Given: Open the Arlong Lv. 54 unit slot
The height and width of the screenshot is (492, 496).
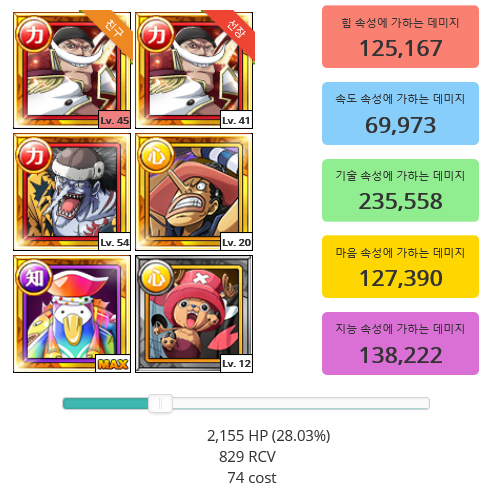Looking at the screenshot, I should (72, 192).
